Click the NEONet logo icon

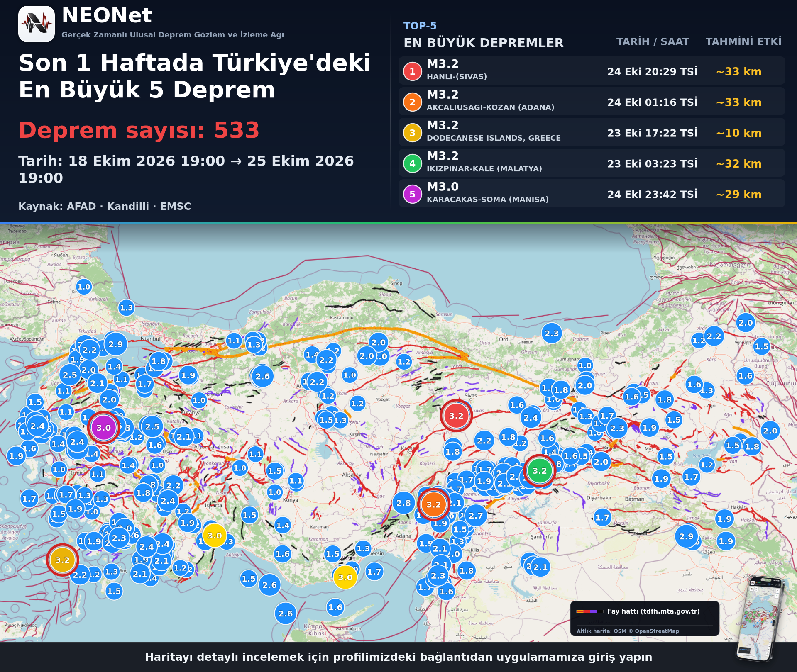[x=37, y=24]
